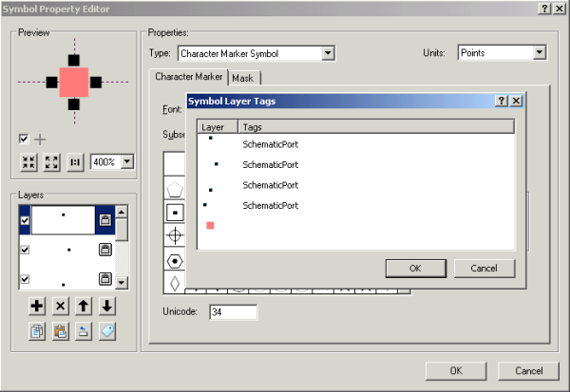570x392 pixels.
Task: Click help button in Symbol Property Editor title
Action: 544,9
